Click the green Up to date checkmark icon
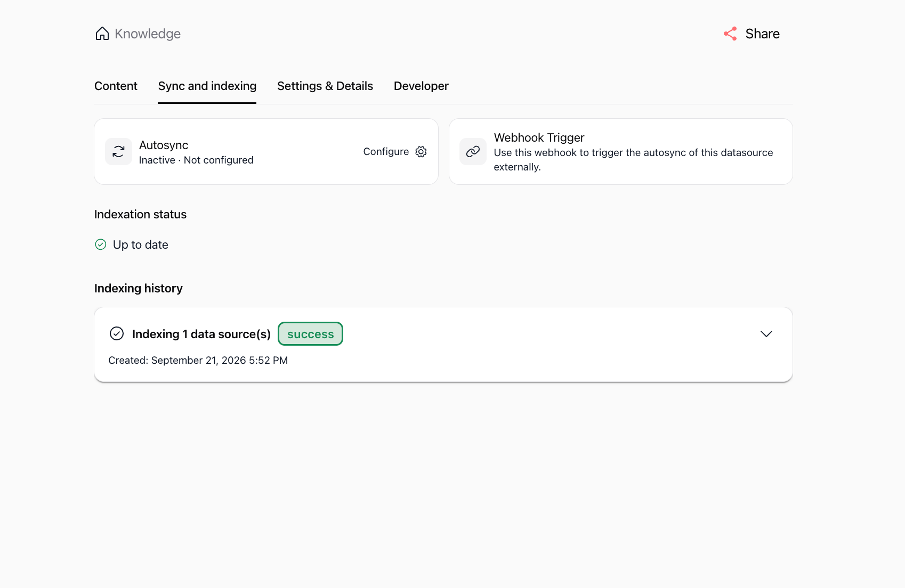Viewport: 905px width, 588px height. pyautogui.click(x=101, y=244)
